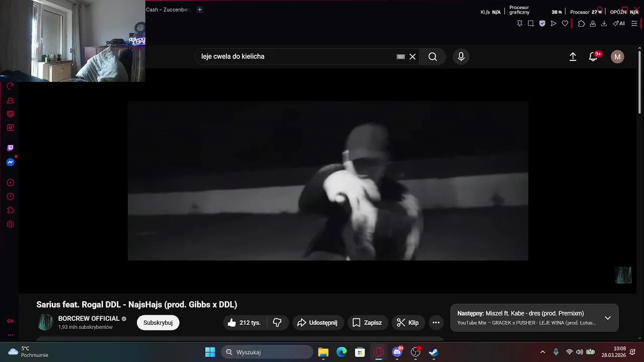The image size is (644, 362).
Task: Open the three-dot more actions menu
Action: tap(436, 323)
